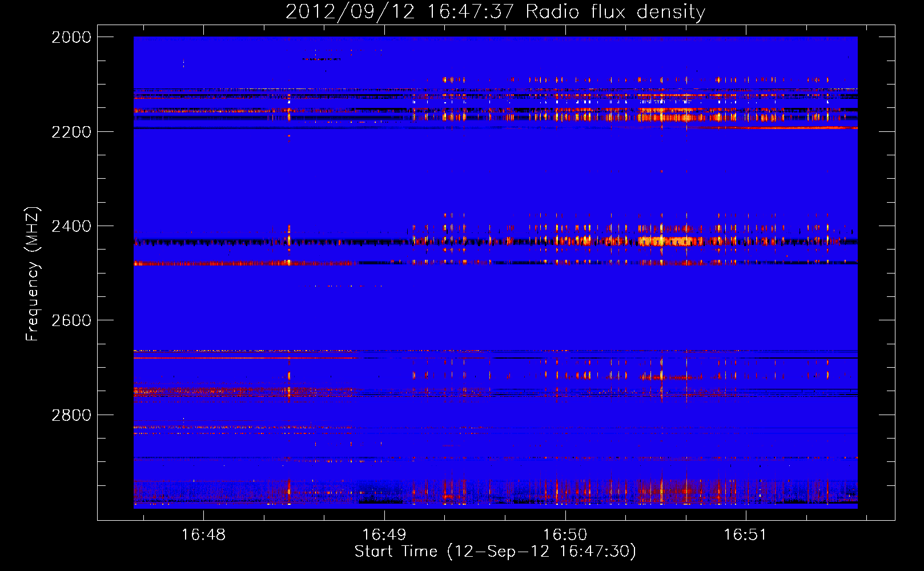Click the 2200 frequency tick label
This screenshot has width=924, height=571.
point(71,132)
